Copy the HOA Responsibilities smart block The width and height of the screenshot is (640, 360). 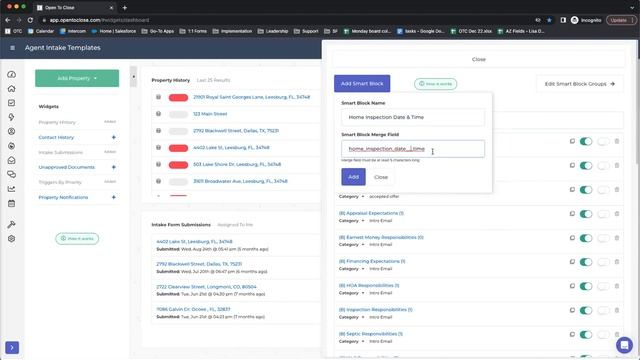point(572,286)
